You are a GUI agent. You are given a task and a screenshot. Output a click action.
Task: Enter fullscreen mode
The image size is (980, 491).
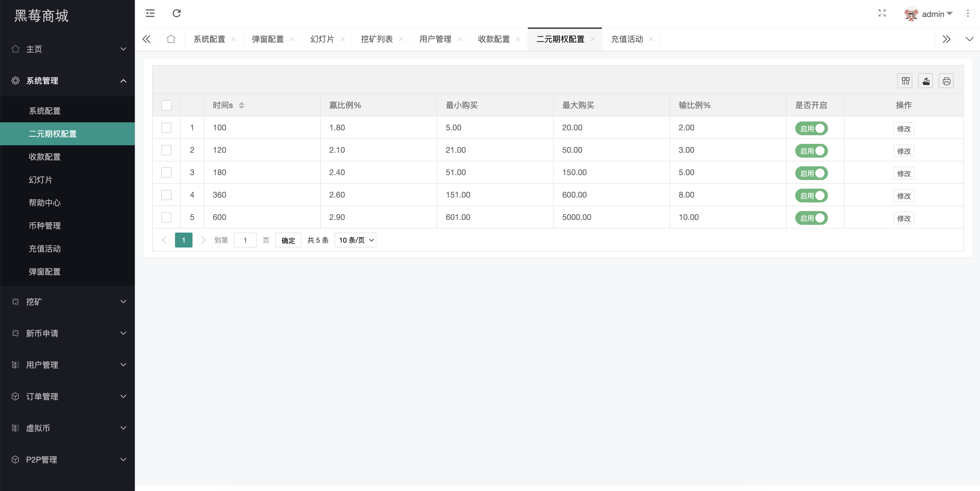pos(882,13)
